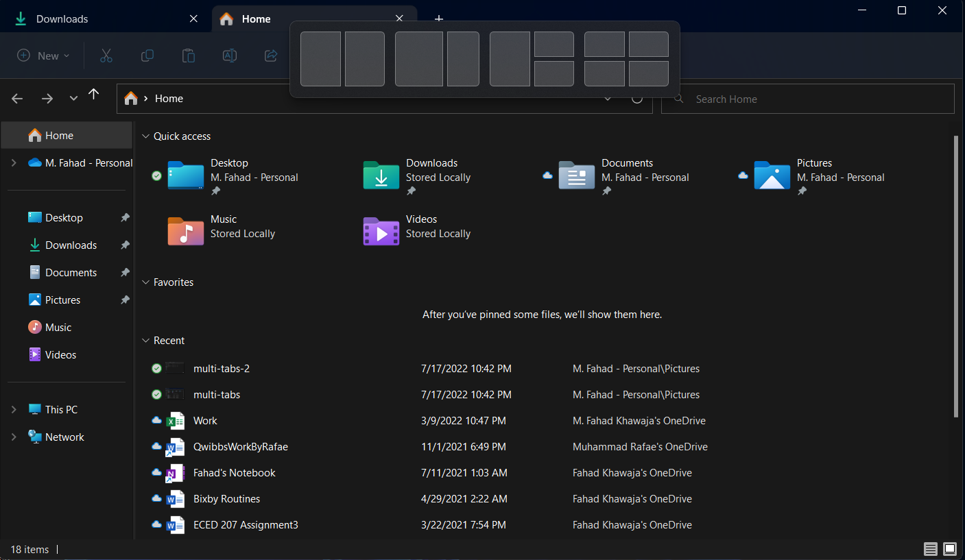
Task: Open the New item dropdown menu
Action: coord(43,56)
